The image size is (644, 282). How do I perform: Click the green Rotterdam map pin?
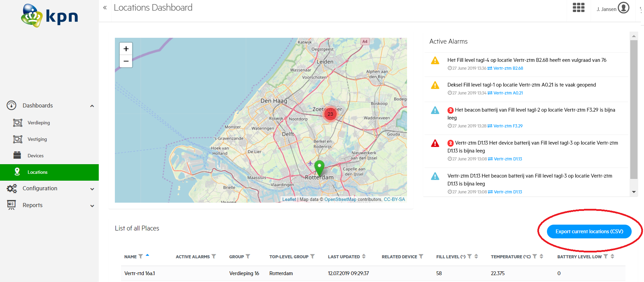(319, 169)
